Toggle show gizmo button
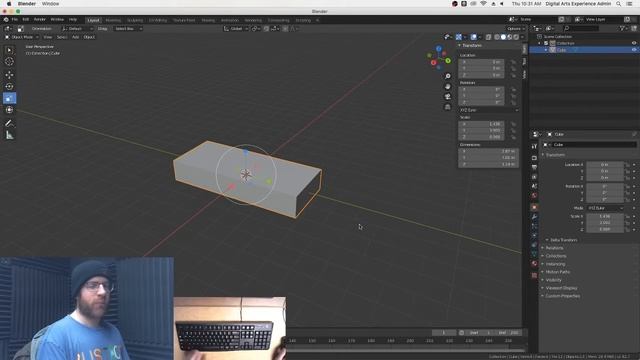Viewport: 640px width, 360px height. click(x=459, y=37)
